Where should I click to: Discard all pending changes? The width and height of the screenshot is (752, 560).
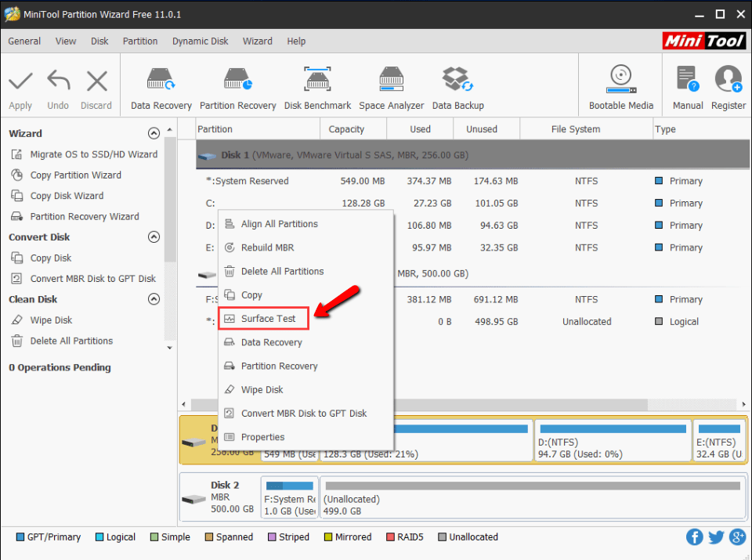(96, 85)
